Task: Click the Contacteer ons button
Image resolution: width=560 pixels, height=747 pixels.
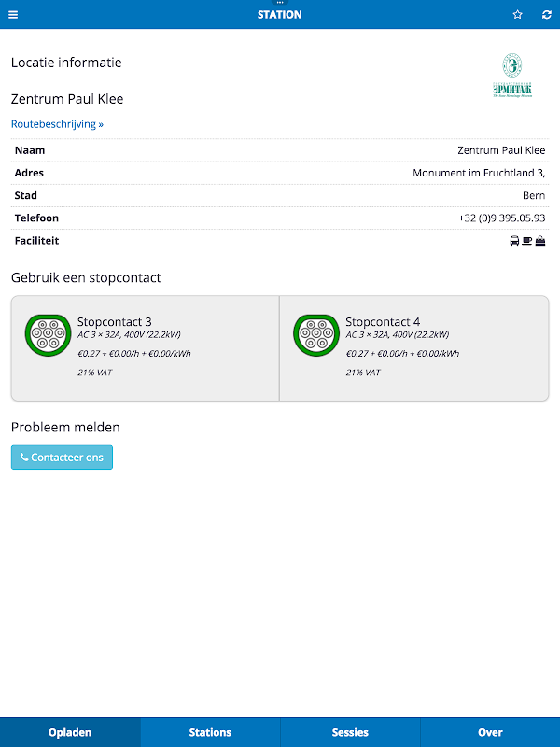Action: point(62,458)
